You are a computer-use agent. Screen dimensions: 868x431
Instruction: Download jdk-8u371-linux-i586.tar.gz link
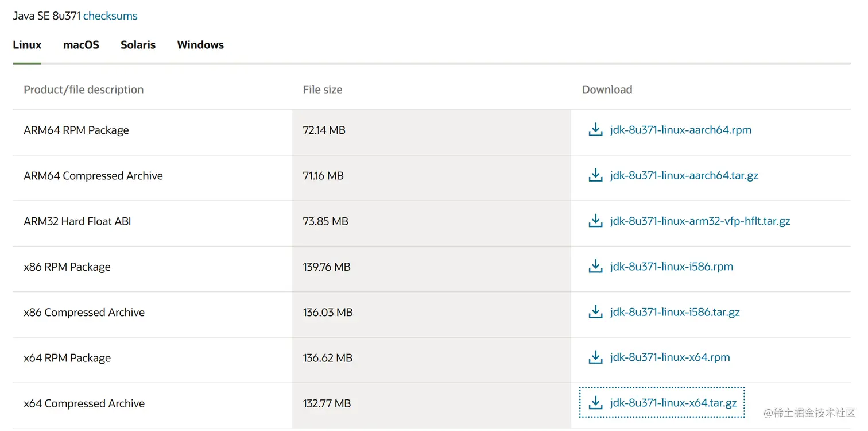[675, 312]
